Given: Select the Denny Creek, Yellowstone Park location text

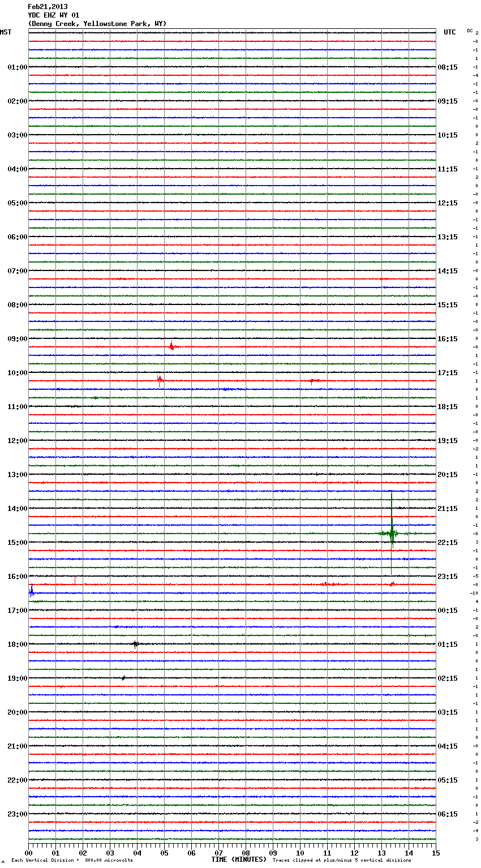Looking at the screenshot, I should click(x=97, y=24).
